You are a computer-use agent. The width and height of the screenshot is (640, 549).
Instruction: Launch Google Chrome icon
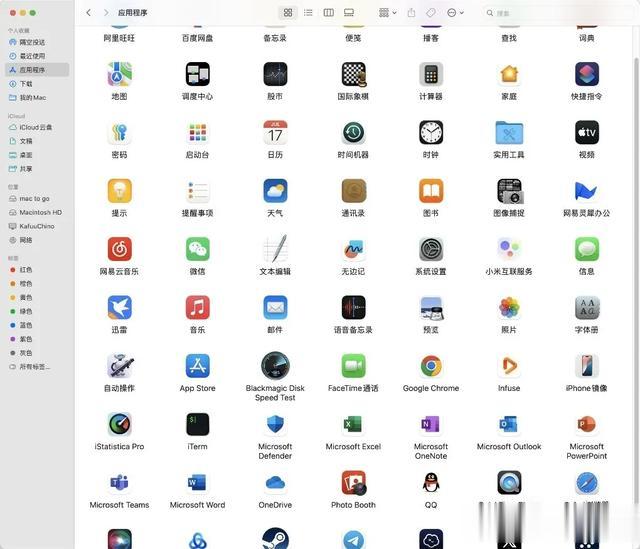coord(431,366)
